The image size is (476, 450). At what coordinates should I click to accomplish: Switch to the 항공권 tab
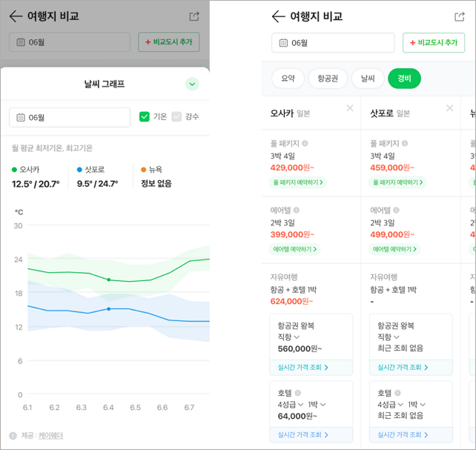pos(327,78)
